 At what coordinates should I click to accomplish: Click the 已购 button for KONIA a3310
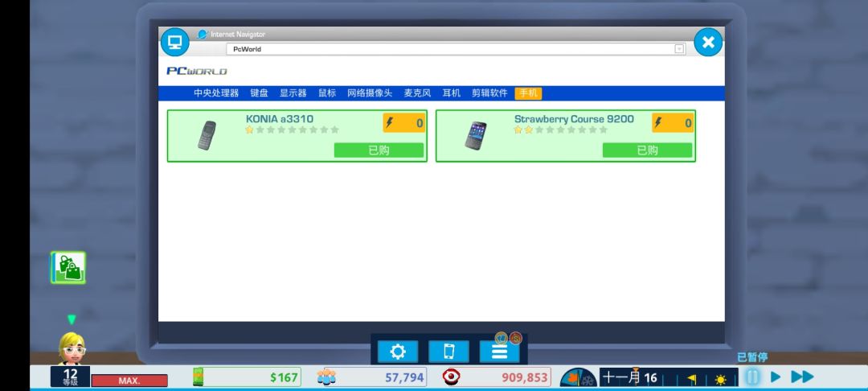pyautogui.click(x=379, y=150)
